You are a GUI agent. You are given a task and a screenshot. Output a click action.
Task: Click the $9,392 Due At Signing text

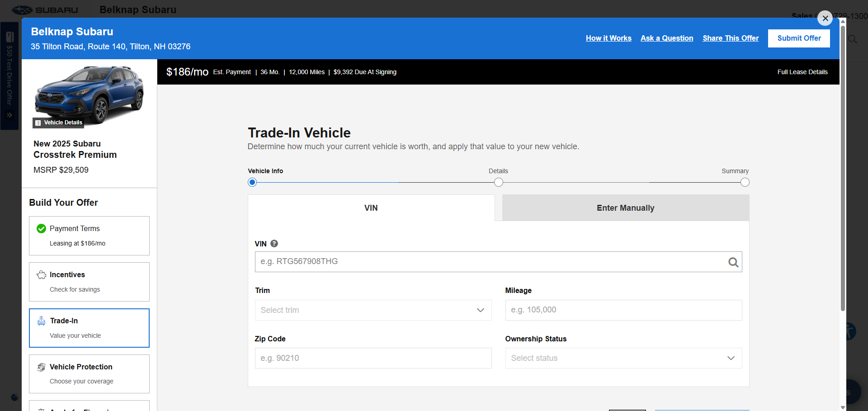tap(365, 72)
